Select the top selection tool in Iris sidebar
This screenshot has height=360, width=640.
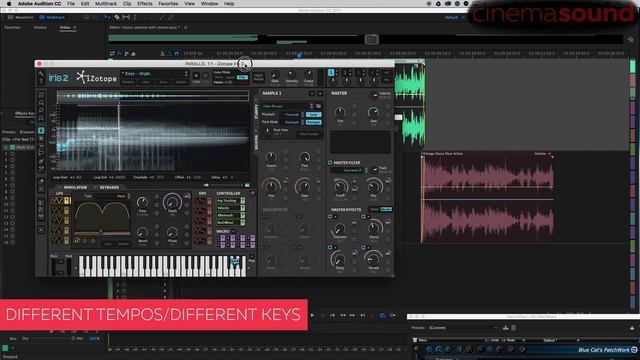point(41,95)
